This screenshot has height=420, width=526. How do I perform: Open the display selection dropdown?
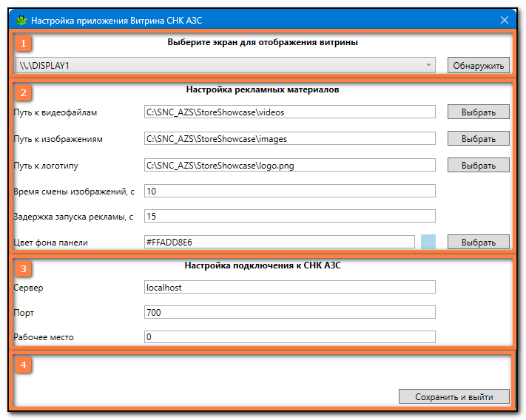coord(226,65)
